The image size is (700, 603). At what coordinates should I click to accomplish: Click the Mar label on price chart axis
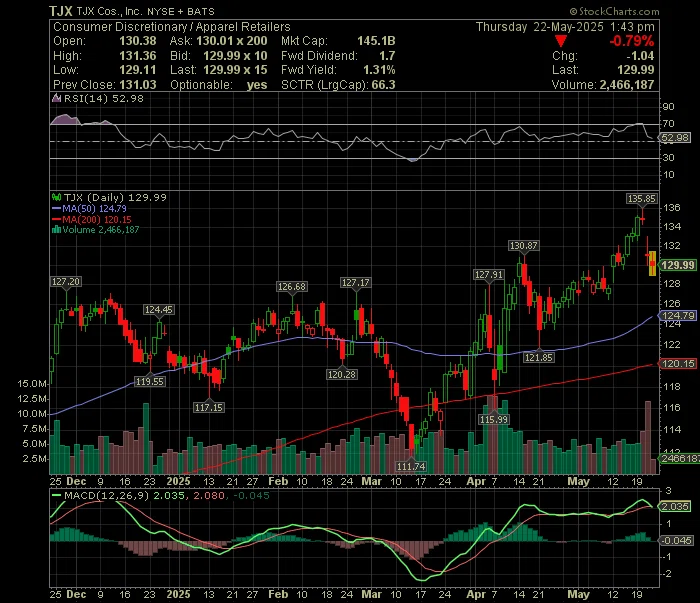(371, 482)
